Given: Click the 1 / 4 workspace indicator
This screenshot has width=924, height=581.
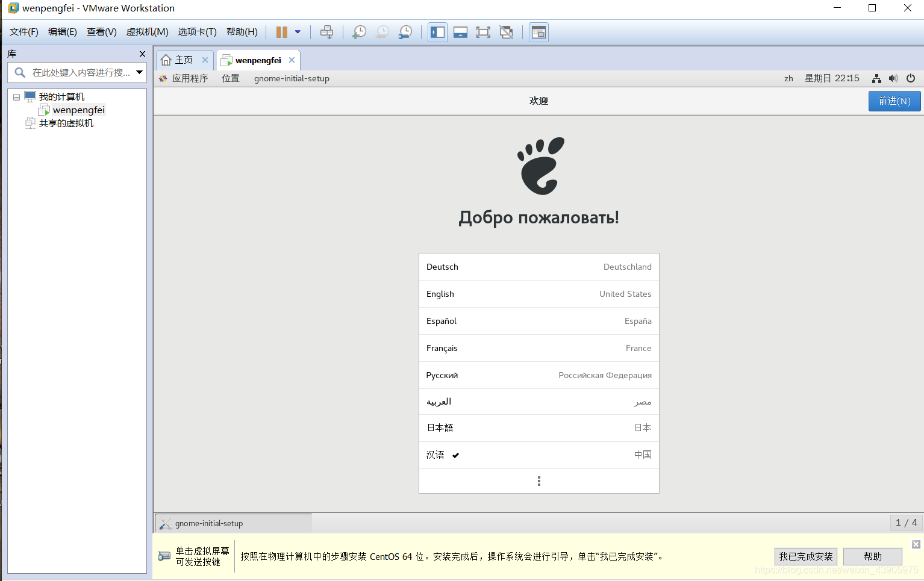Looking at the screenshot, I should tap(906, 523).
